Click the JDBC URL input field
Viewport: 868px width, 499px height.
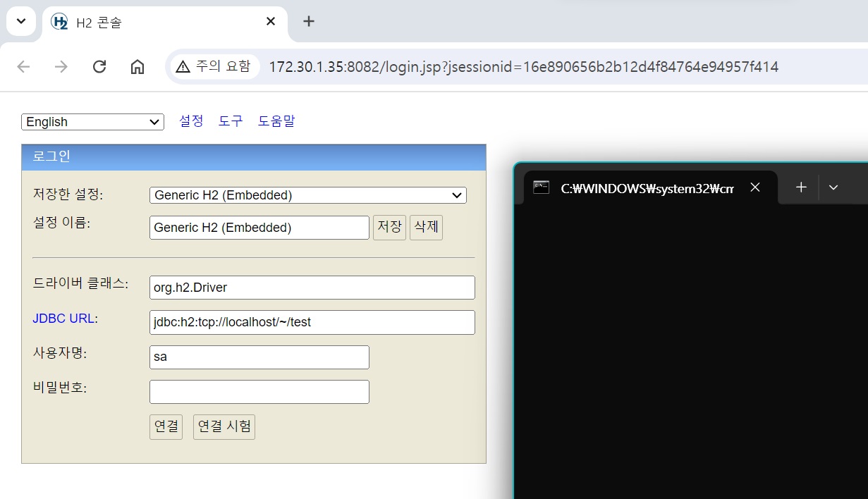click(x=312, y=322)
